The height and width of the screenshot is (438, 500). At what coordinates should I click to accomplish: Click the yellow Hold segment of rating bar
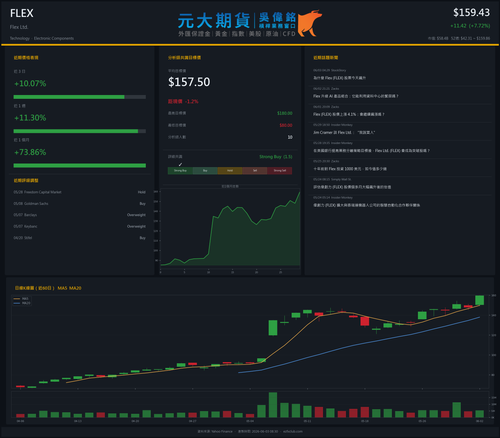click(x=230, y=171)
